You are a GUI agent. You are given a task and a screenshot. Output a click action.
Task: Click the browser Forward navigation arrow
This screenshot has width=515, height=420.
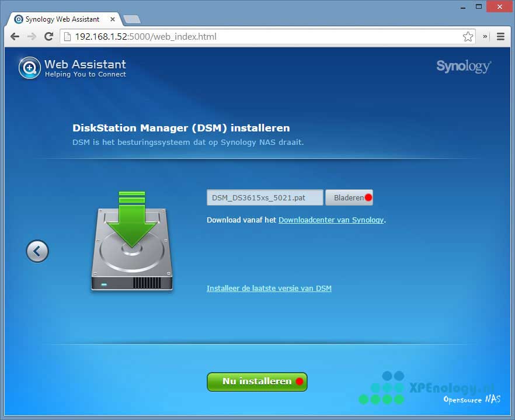point(32,36)
